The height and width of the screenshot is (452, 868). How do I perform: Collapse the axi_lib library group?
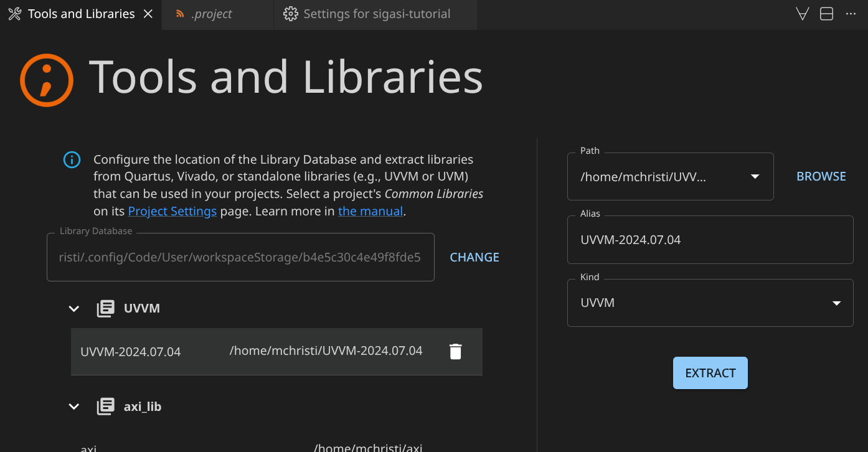coord(74,407)
